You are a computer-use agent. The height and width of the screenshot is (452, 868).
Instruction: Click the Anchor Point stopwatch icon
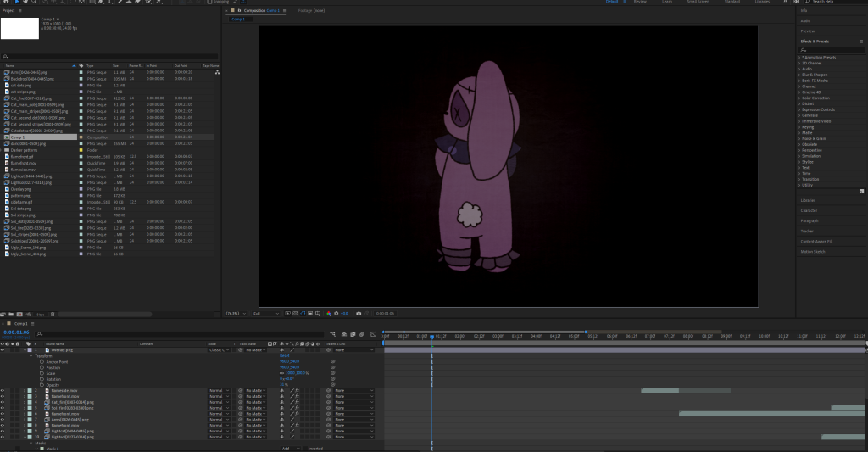click(42, 361)
